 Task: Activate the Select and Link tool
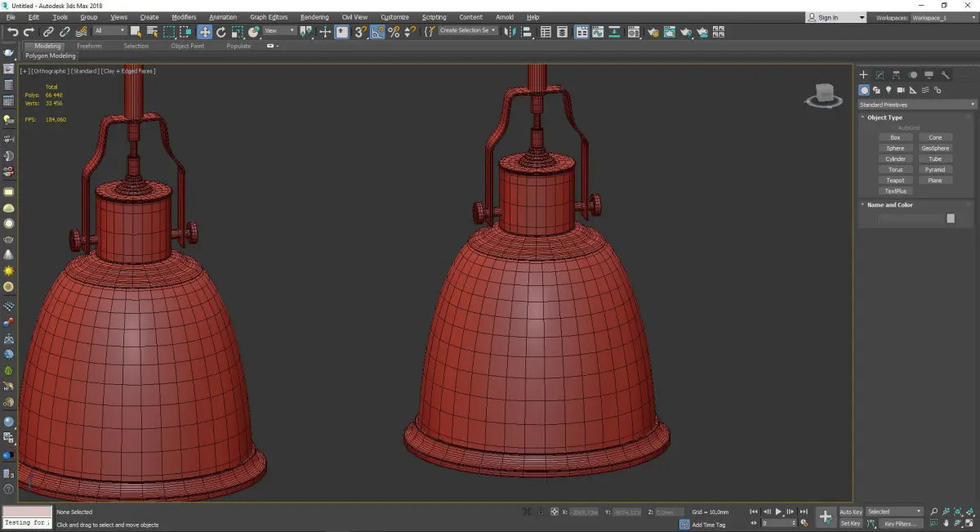pyautogui.click(x=49, y=32)
